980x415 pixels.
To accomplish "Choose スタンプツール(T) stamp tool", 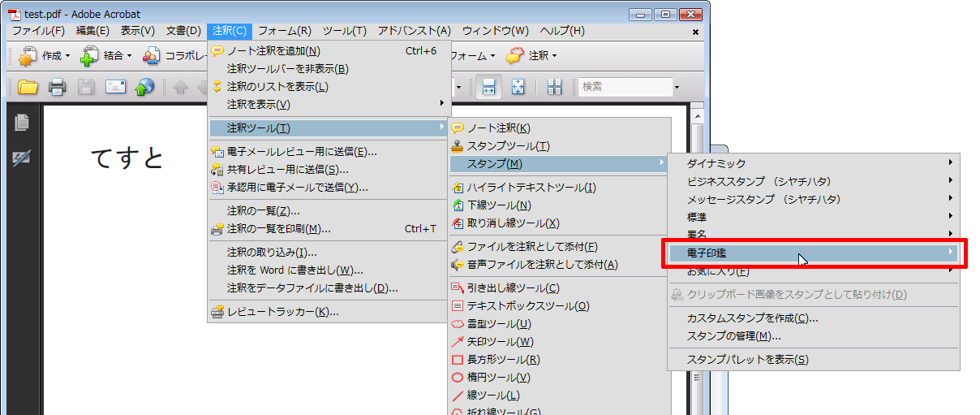I will [x=561, y=146].
